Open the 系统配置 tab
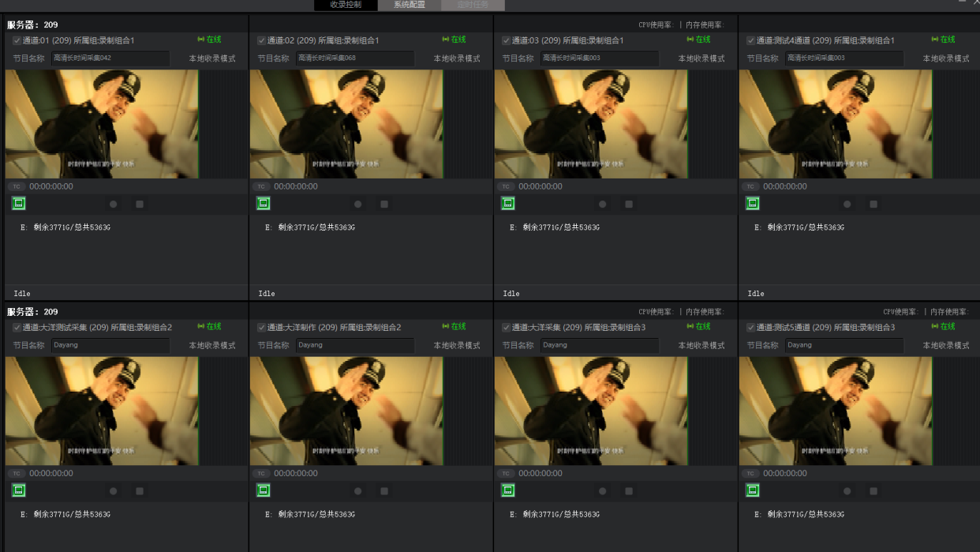This screenshot has width=980, height=552. (x=410, y=5)
